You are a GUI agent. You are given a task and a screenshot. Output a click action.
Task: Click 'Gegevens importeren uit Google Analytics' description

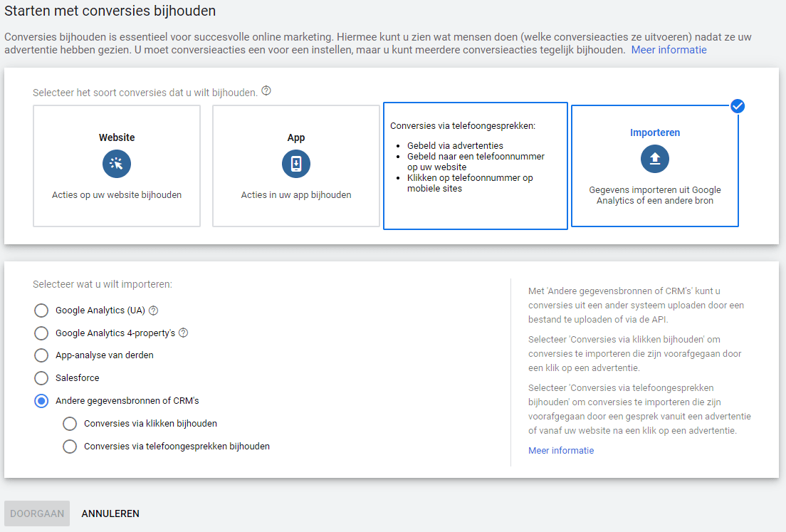[x=655, y=195]
